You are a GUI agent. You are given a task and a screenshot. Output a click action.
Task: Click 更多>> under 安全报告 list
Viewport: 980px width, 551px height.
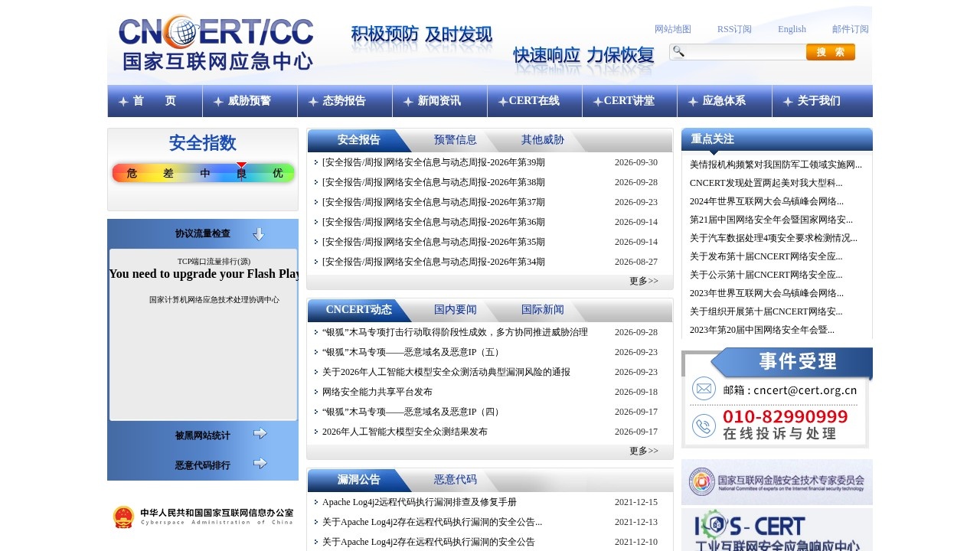pyautogui.click(x=644, y=281)
